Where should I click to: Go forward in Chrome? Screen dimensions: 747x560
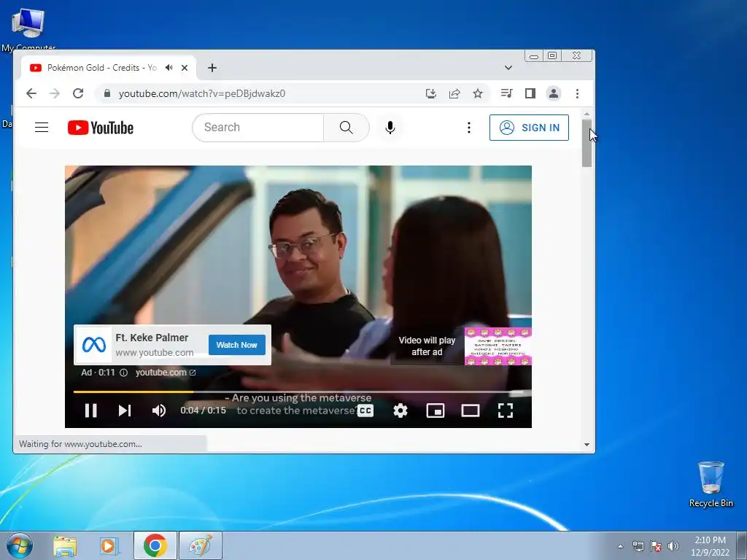click(55, 93)
